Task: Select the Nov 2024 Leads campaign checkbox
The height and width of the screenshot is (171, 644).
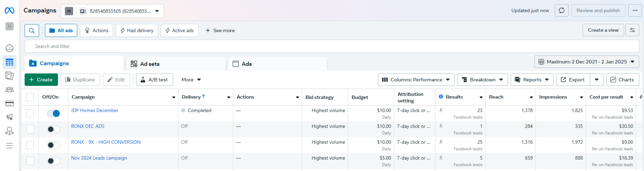Action: click(30, 161)
